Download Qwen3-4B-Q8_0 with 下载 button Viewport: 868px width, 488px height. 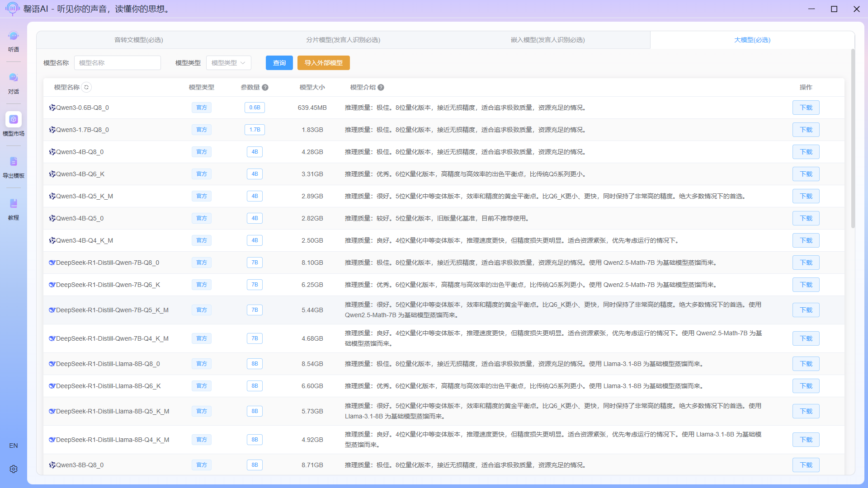(x=806, y=152)
